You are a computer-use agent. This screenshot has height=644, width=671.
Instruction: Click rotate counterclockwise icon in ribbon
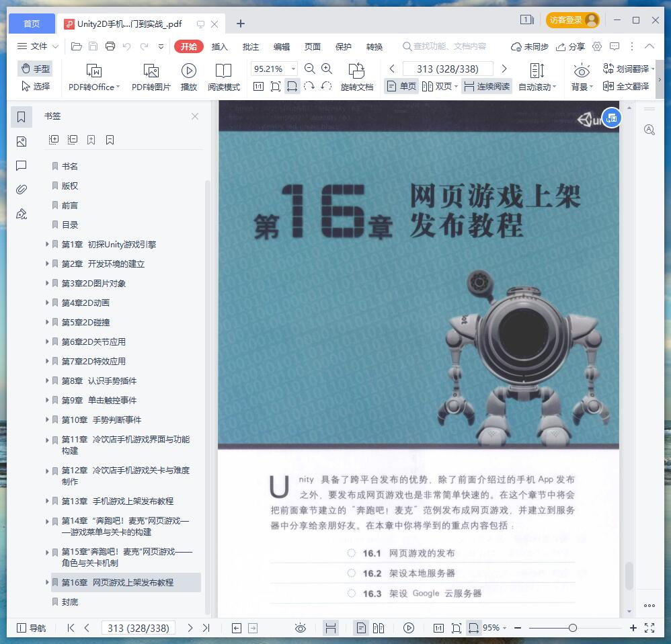[x=326, y=87]
